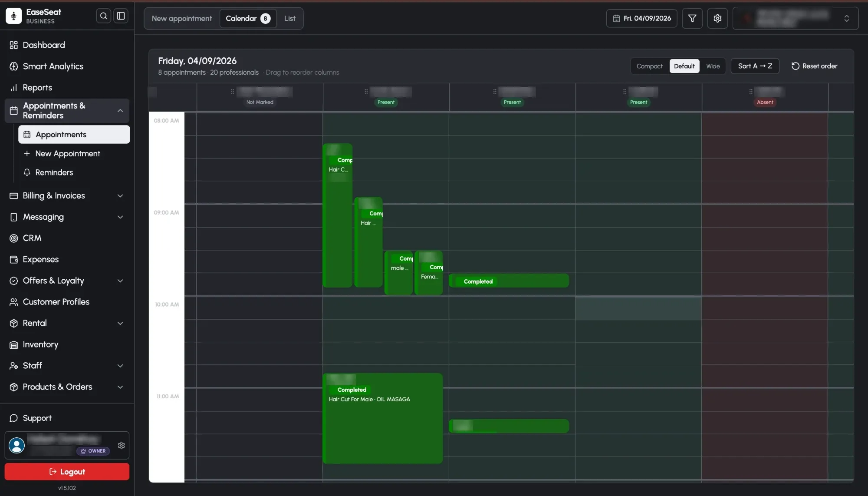
Task: Click the search icon in sidebar header
Action: 103,16
